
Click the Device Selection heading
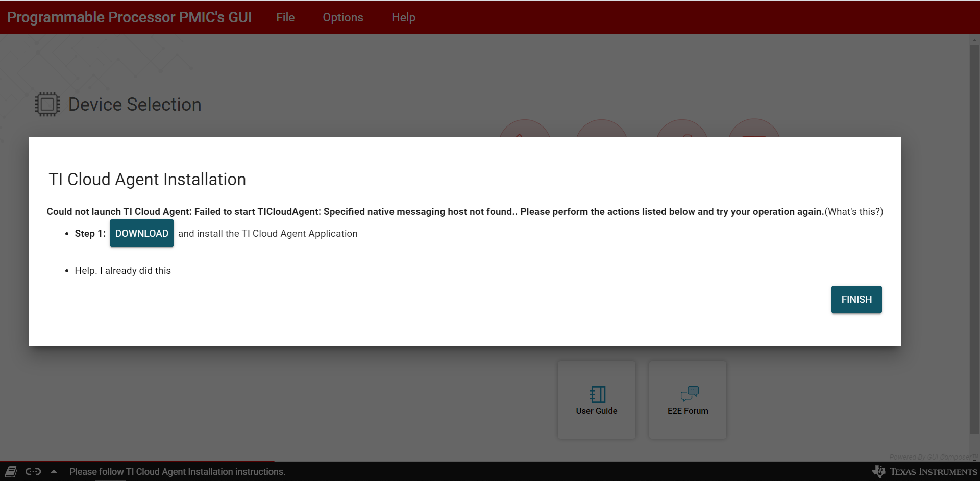(x=135, y=104)
